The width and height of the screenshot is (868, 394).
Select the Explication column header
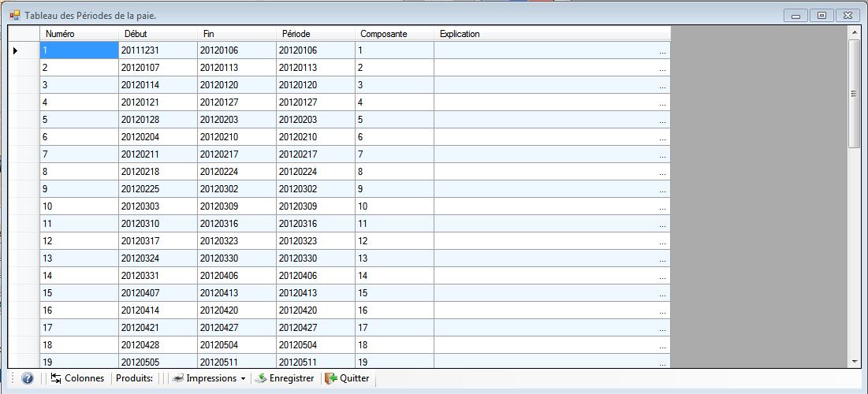(552, 34)
